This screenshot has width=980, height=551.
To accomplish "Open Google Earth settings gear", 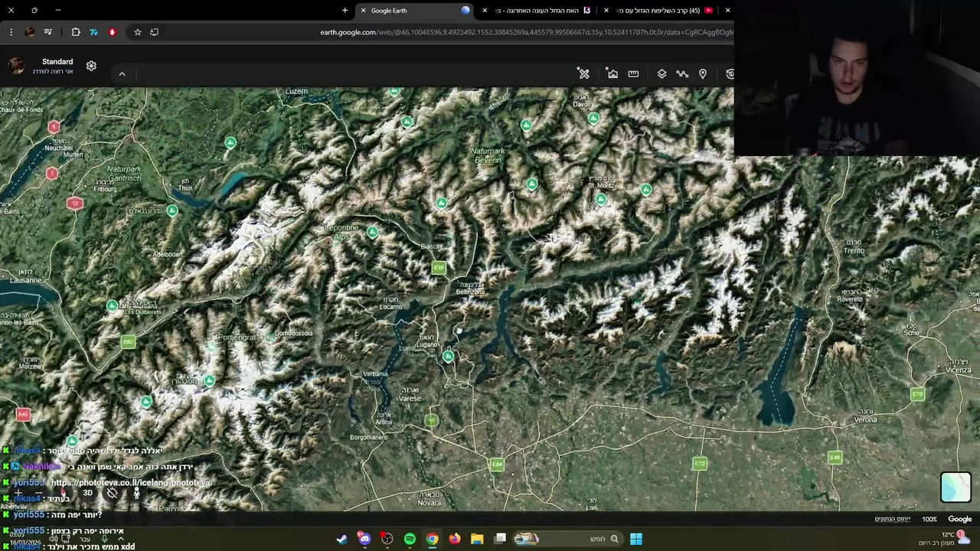I will 91,66.
